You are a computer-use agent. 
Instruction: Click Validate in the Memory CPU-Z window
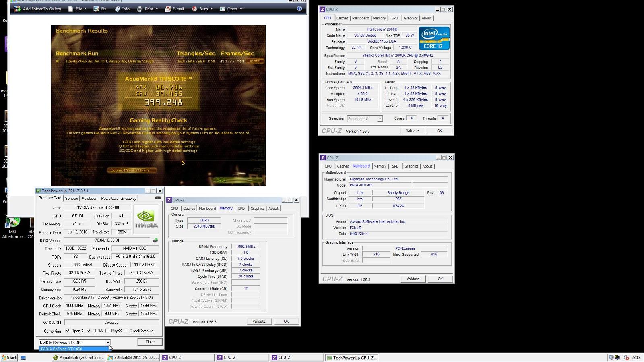click(x=259, y=321)
